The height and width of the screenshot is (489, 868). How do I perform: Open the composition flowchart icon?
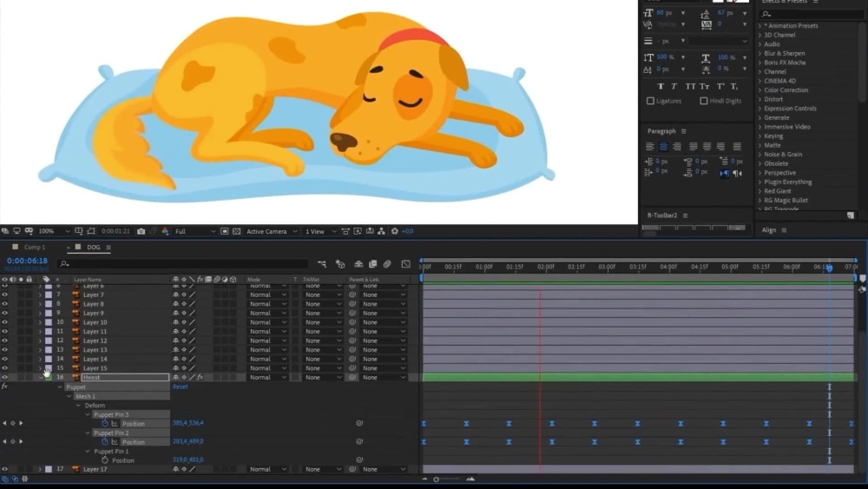pos(381,231)
